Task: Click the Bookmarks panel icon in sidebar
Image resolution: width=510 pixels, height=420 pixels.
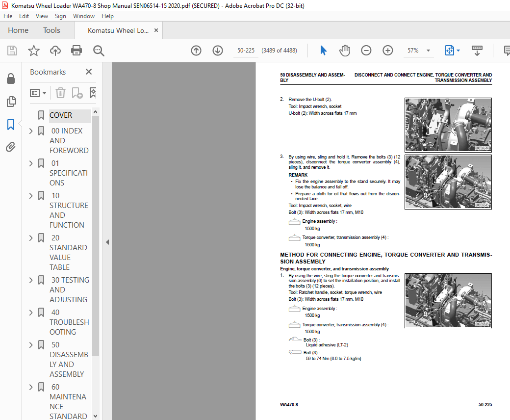Action: click(11, 124)
